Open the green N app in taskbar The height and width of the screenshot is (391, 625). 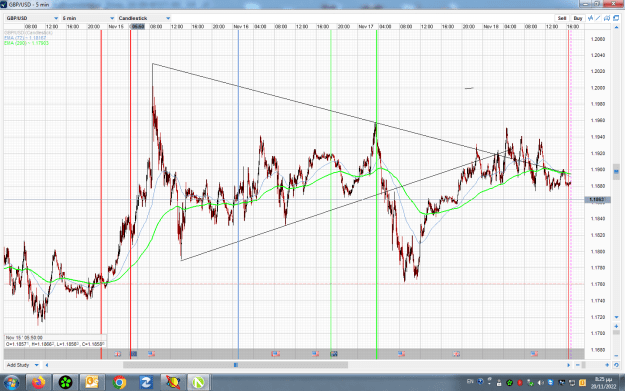[x=199, y=383]
